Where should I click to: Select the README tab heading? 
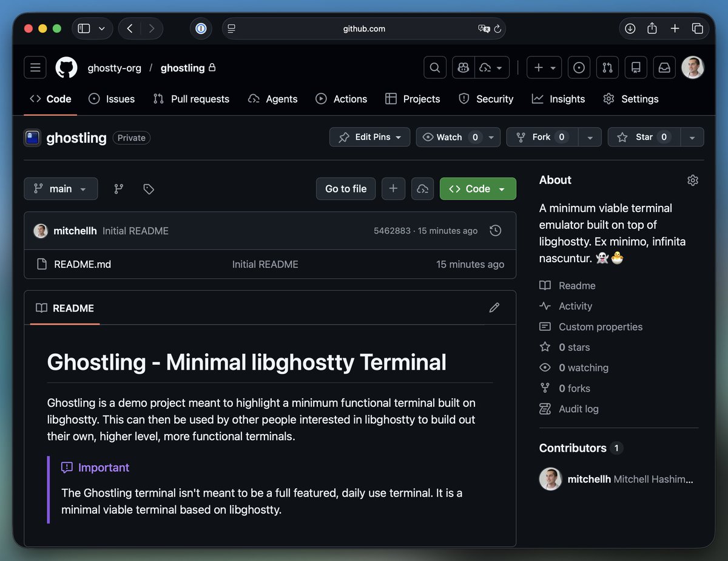[x=65, y=308]
